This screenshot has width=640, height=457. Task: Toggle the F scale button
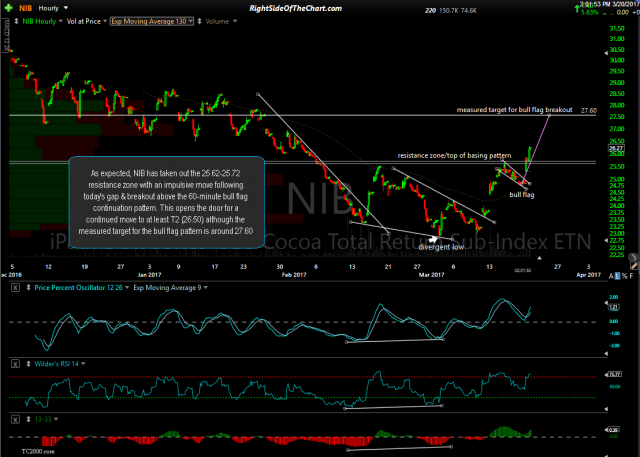631,276
